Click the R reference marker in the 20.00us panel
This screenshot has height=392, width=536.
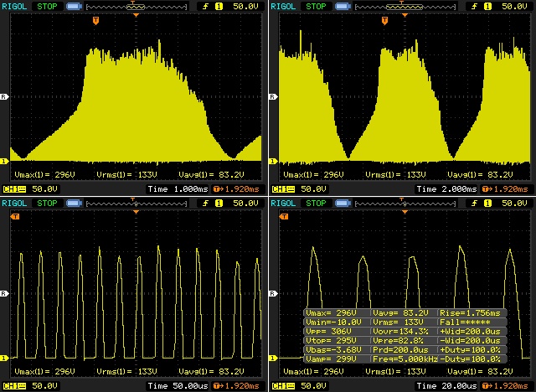click(273, 293)
